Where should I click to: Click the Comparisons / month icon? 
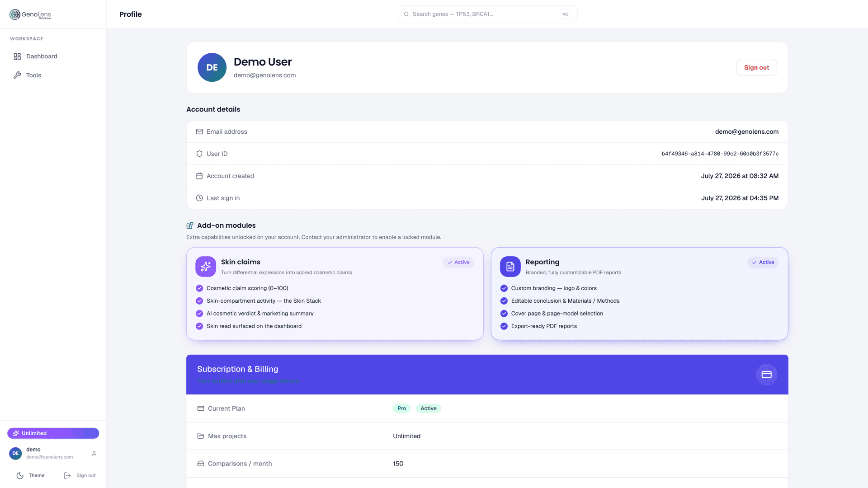(201, 464)
